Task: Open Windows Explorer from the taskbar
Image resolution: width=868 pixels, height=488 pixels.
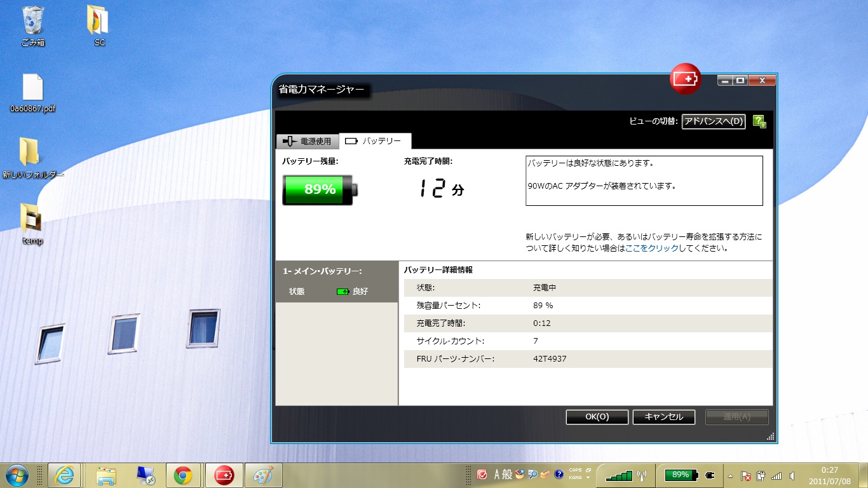Action: [105, 475]
